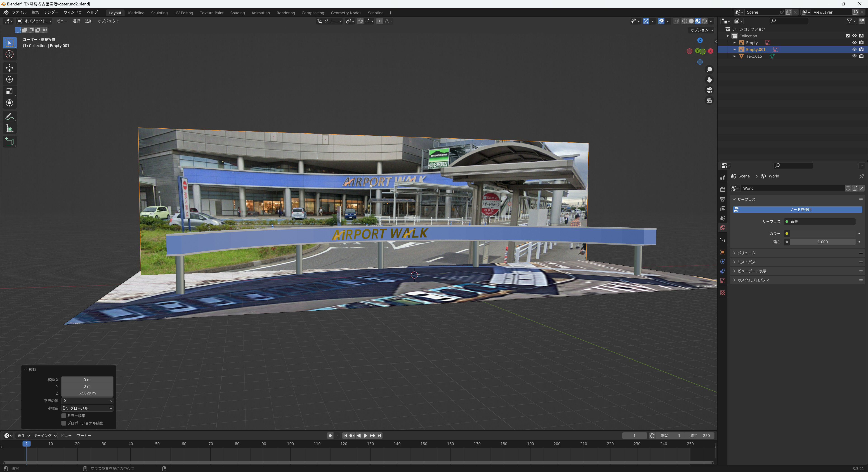Click the current frame number field
Image resolution: width=868 pixels, height=472 pixels.
click(x=634, y=436)
